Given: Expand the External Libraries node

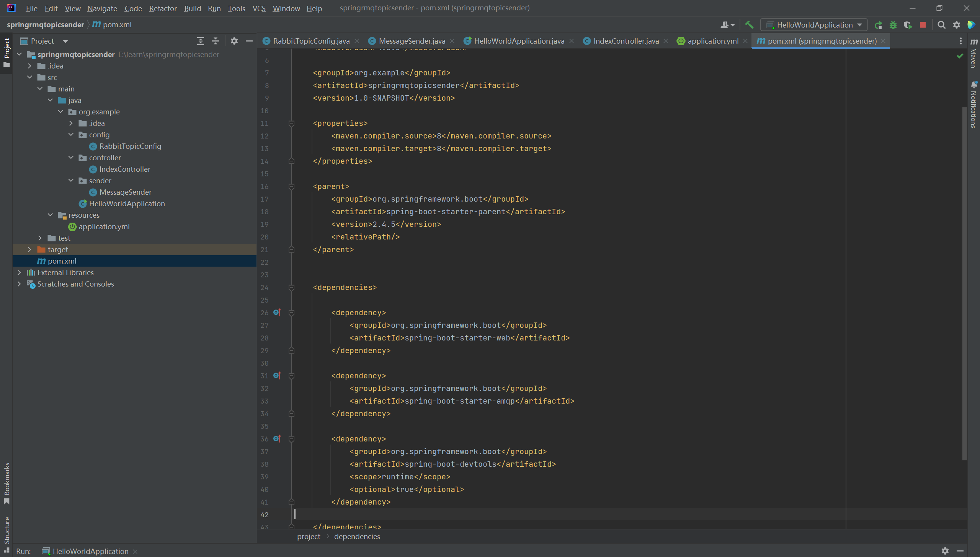Looking at the screenshot, I should [19, 272].
